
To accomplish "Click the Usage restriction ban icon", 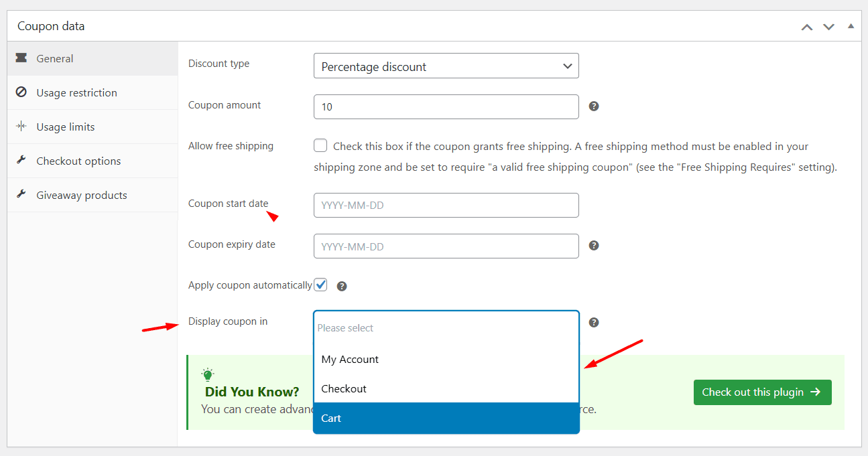I will [21, 92].
